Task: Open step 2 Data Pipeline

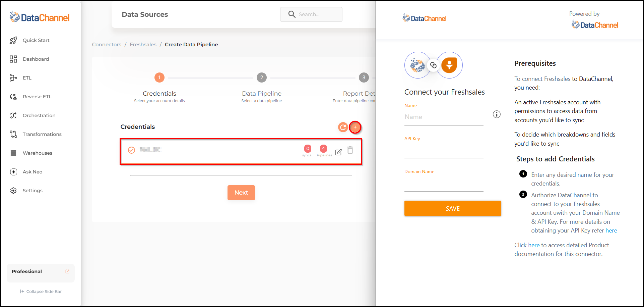Action: [262, 78]
